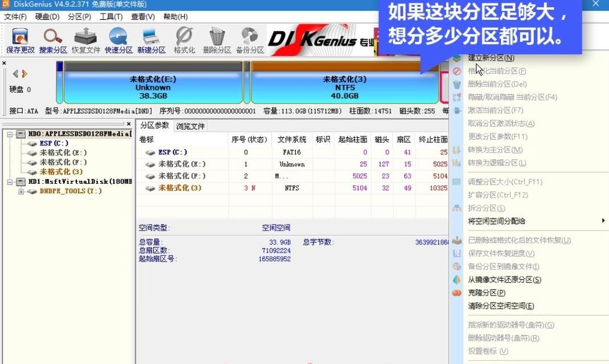Click the 序号(状态) column header

pos(249,139)
